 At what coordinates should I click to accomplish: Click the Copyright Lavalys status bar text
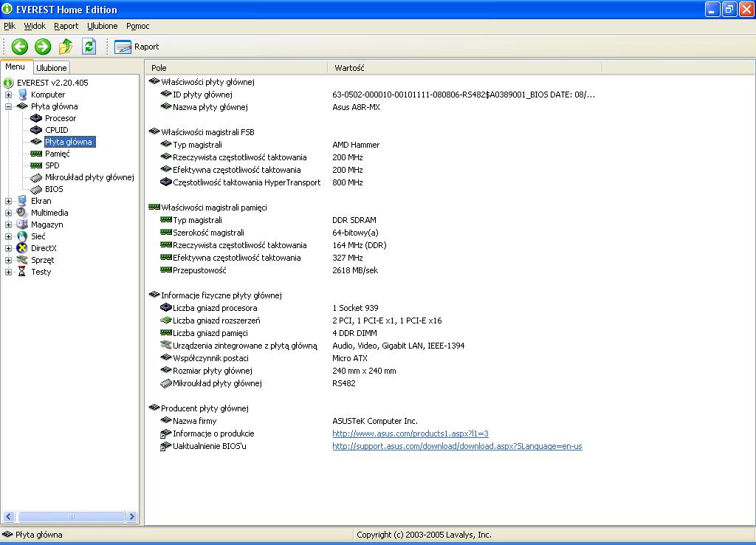[x=424, y=535]
